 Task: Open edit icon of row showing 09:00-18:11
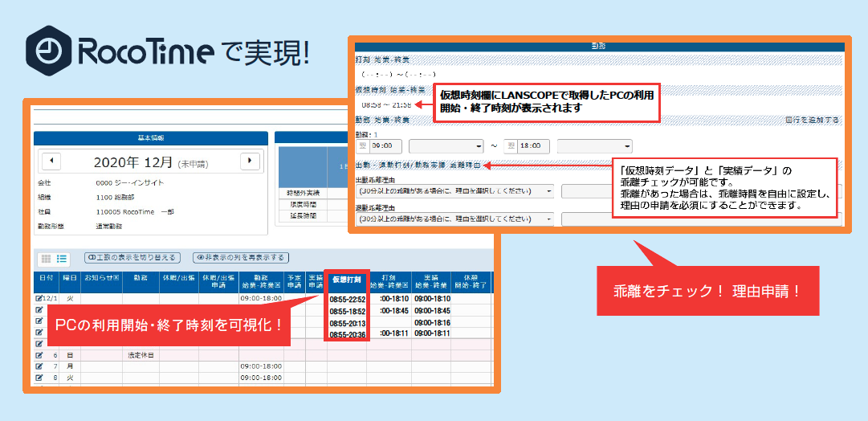(39, 333)
